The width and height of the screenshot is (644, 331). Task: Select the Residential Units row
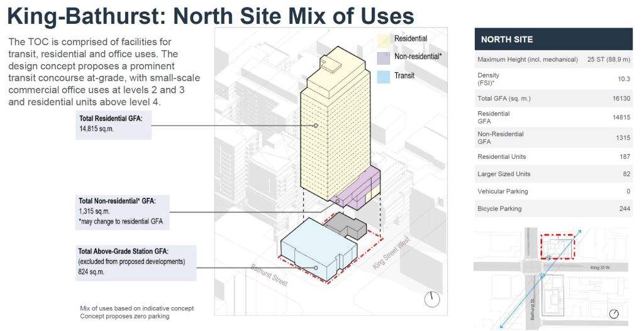(x=553, y=156)
